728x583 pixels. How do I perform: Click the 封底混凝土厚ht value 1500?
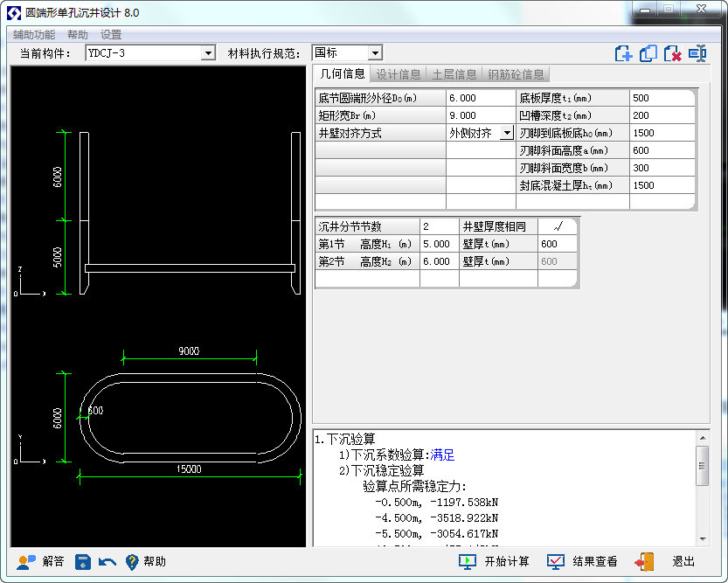point(662,185)
